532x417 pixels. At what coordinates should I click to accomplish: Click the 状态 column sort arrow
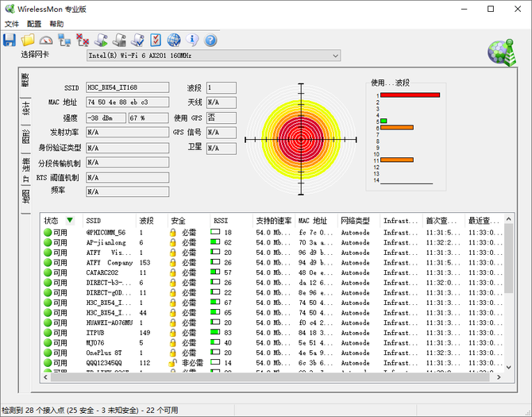(71, 220)
